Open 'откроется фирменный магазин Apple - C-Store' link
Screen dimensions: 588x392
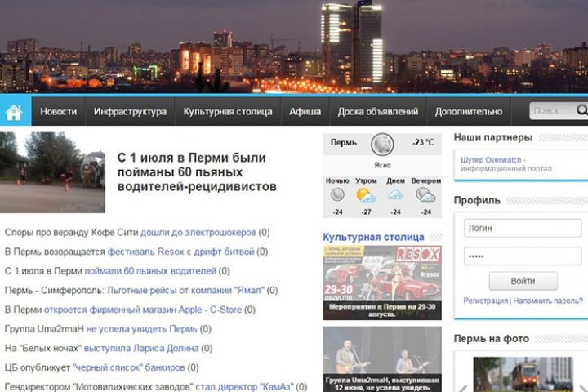[x=143, y=310]
